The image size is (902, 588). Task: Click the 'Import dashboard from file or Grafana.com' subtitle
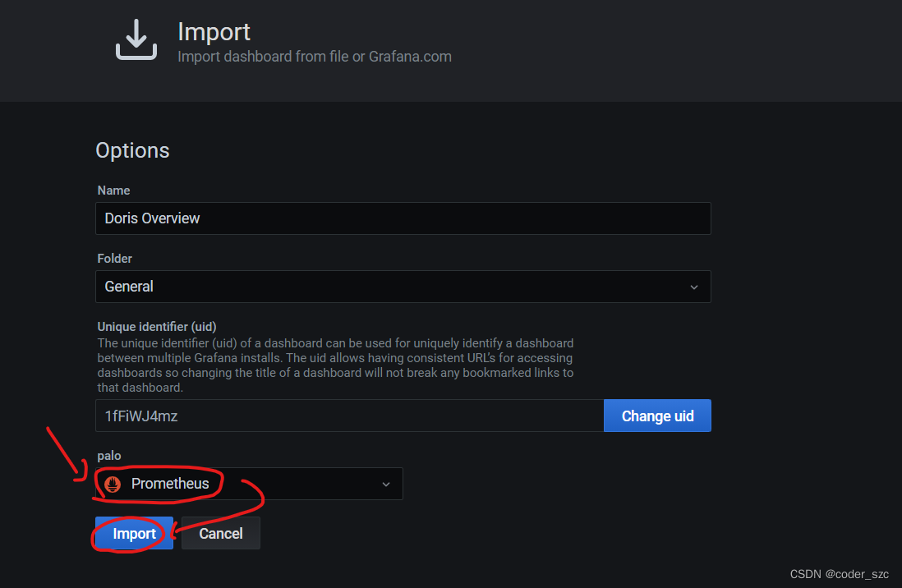(x=314, y=57)
